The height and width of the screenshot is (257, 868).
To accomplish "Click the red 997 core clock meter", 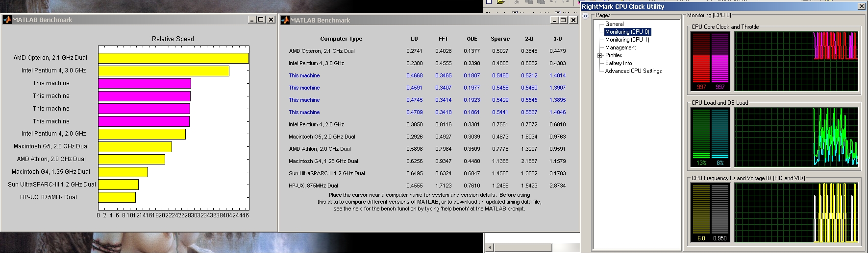I will [701, 62].
